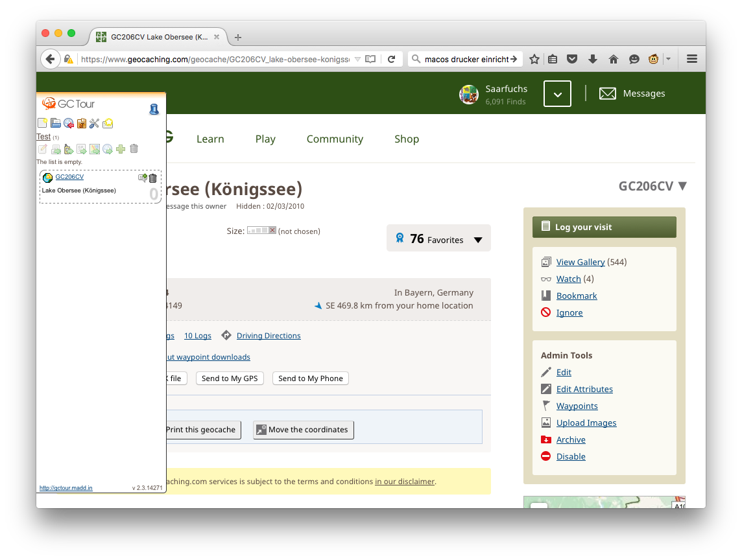Open the Firefox hamburger menu
742x560 pixels.
click(x=692, y=59)
